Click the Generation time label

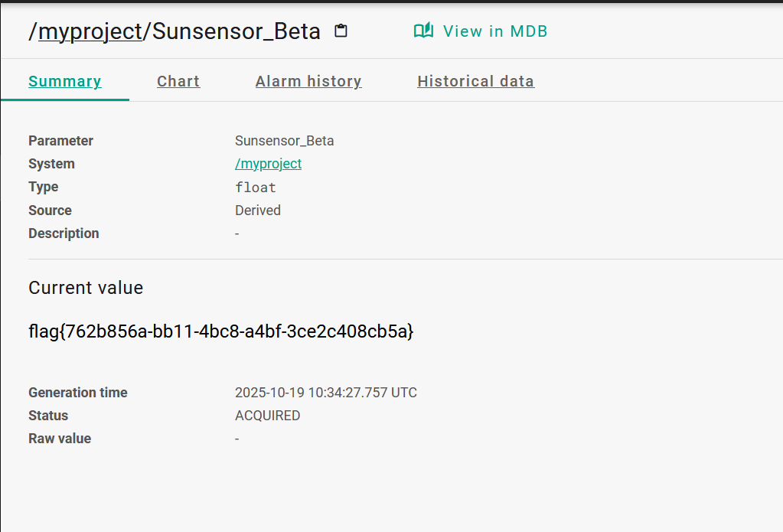point(78,393)
